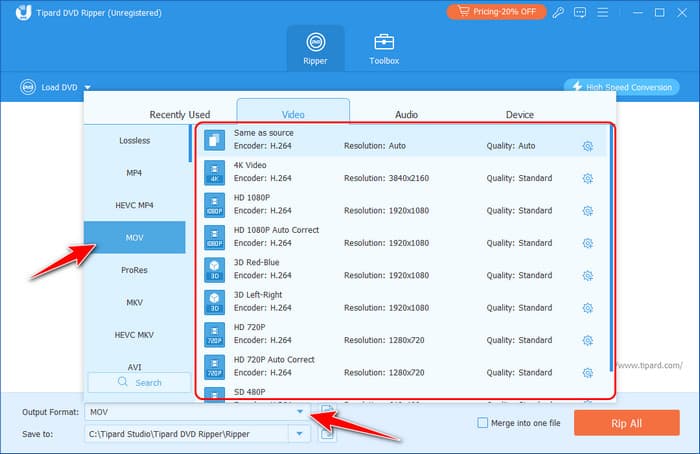Choose Same as source preset icon
Image resolution: width=700 pixels, height=454 pixels.
pos(214,140)
